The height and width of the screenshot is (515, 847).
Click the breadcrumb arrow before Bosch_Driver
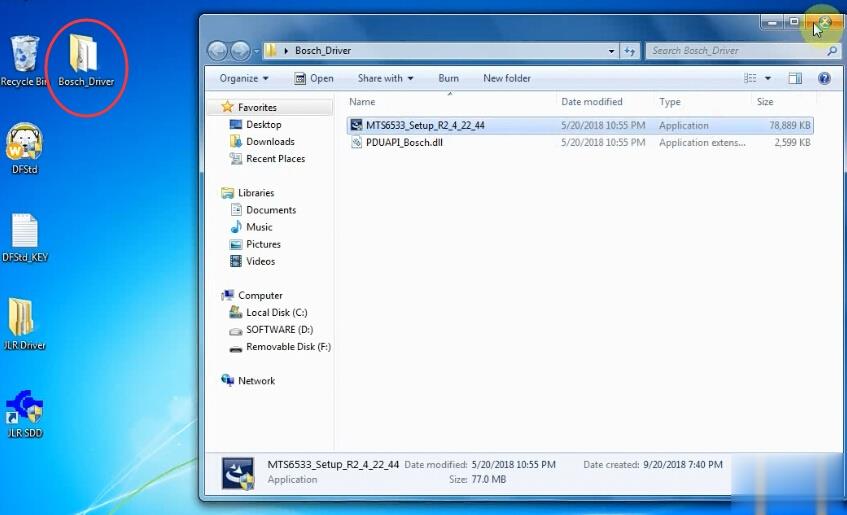tap(286, 51)
